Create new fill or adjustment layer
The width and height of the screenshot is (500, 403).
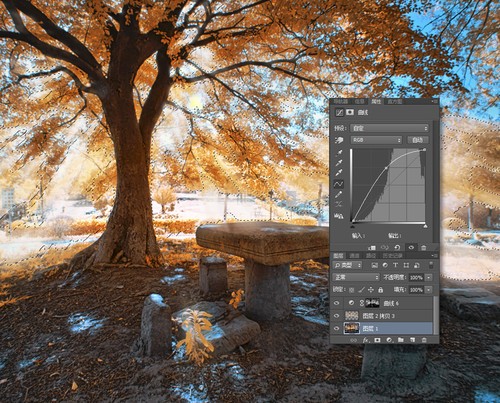389,340
